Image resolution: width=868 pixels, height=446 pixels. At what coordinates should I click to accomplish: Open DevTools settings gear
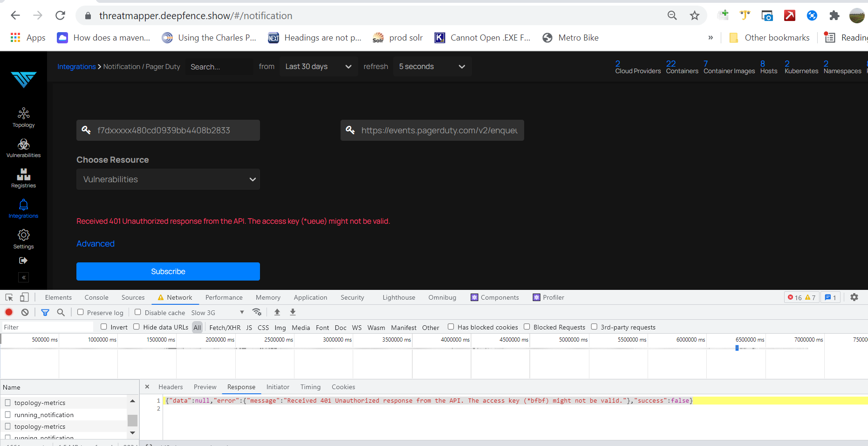(854, 297)
